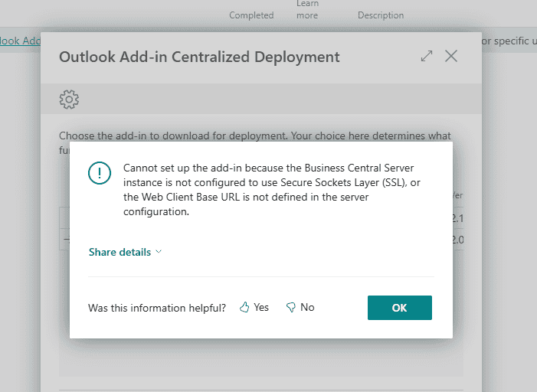
Task: Click the thumbs-down No feedback icon
Action: coord(291,307)
